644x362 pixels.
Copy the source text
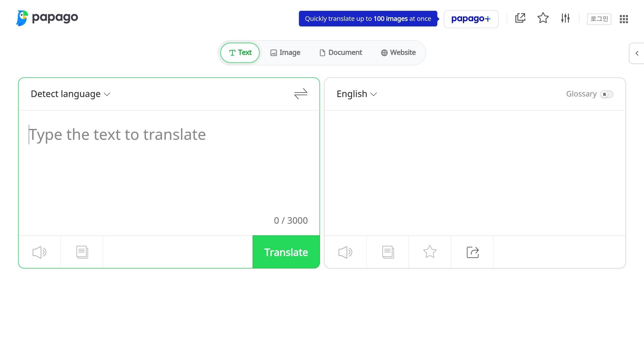click(81, 252)
